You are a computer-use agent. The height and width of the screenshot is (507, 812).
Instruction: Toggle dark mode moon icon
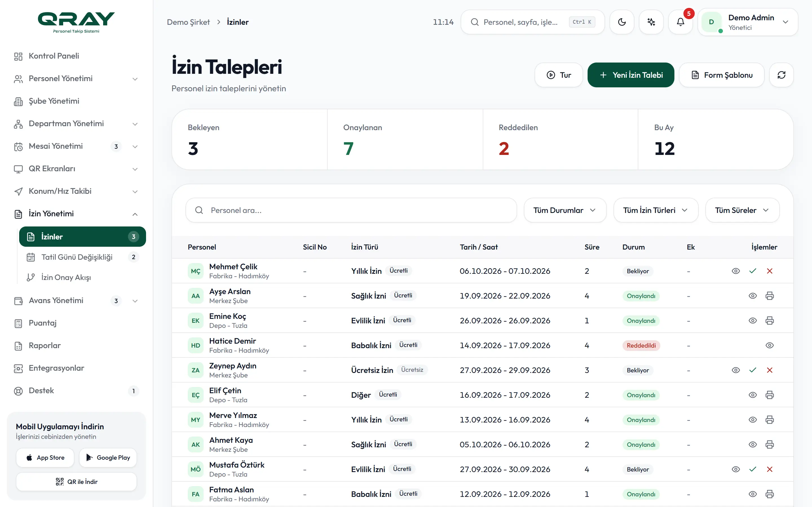pyautogui.click(x=622, y=22)
